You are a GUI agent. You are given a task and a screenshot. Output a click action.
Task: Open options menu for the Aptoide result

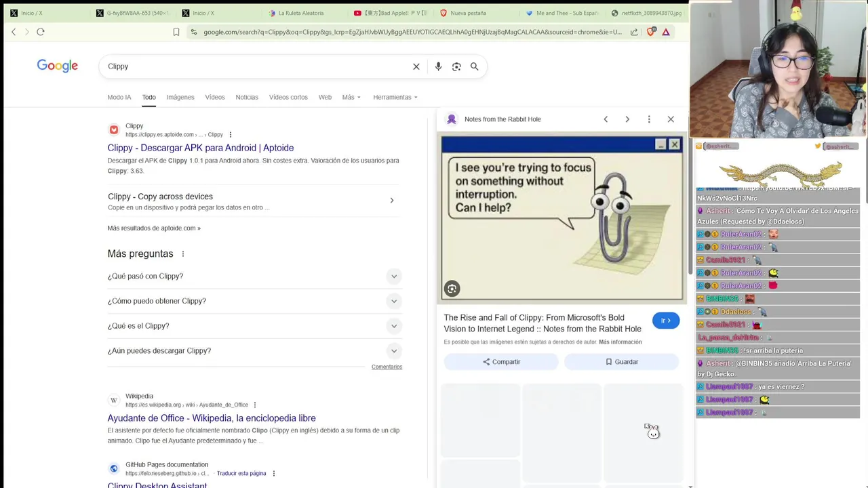point(231,134)
